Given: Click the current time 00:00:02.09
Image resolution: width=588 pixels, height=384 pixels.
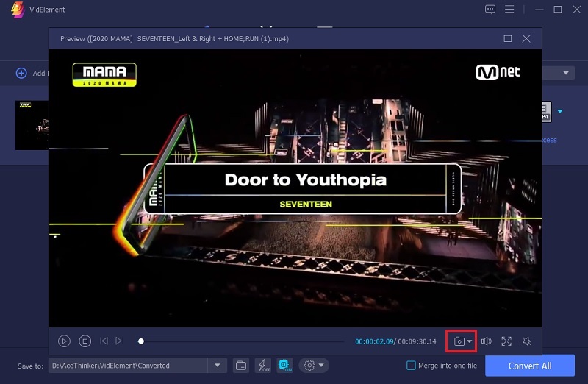Looking at the screenshot, I should point(374,341).
